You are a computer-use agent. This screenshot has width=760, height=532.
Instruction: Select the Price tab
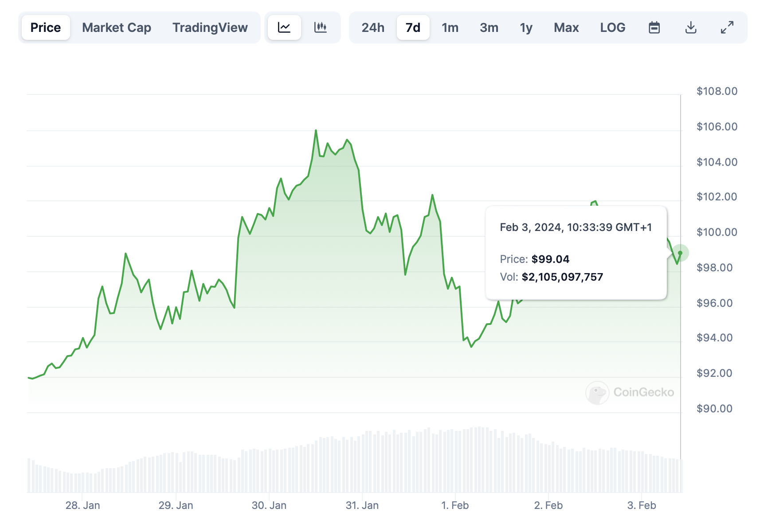click(x=46, y=27)
